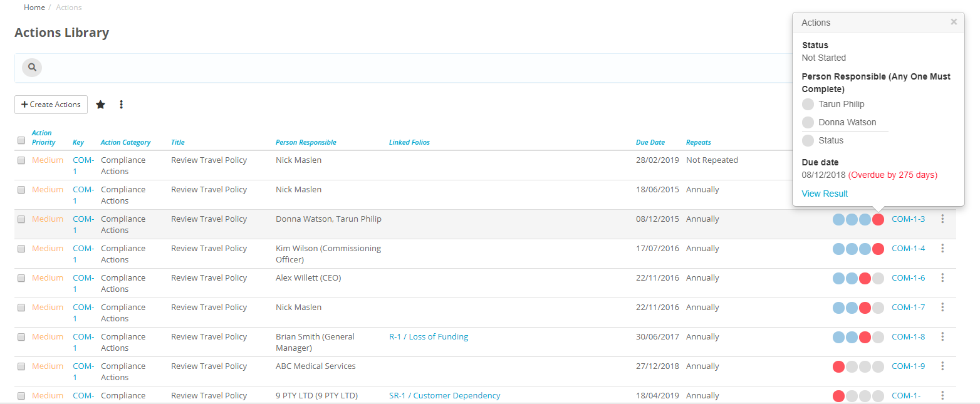The height and width of the screenshot is (404, 980).
Task: Check the Alex Willett (CEO) row checkbox
Action: [x=21, y=278]
